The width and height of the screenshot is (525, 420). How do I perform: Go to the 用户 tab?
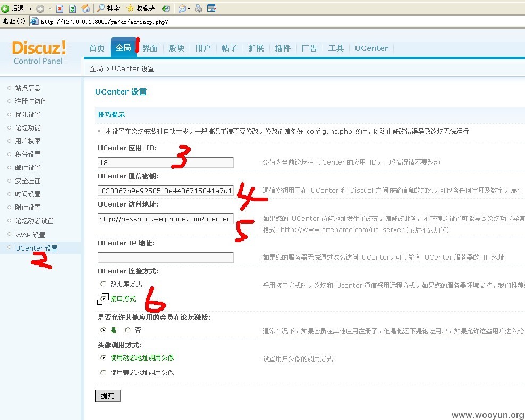pyautogui.click(x=203, y=48)
